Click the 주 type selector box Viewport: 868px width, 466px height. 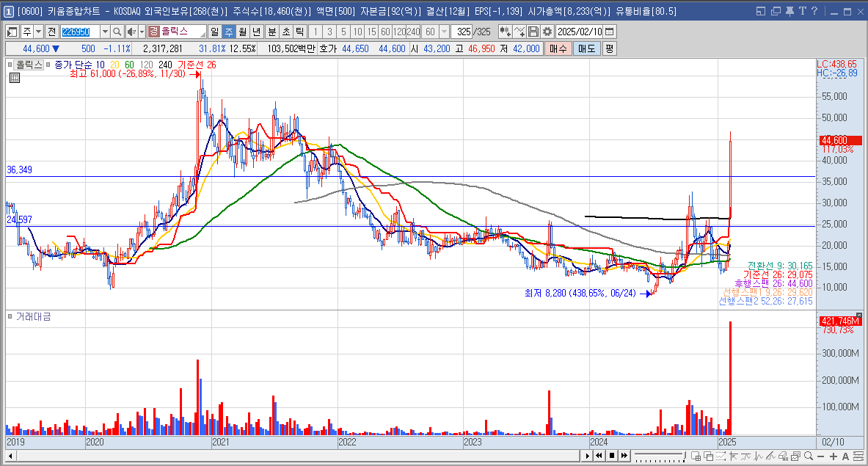point(27,32)
